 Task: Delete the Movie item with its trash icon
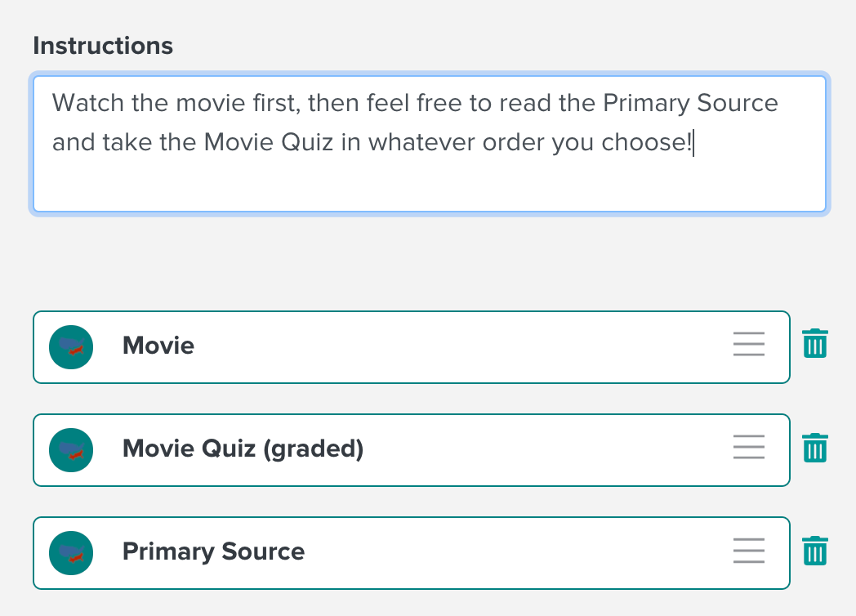pyautogui.click(x=815, y=343)
